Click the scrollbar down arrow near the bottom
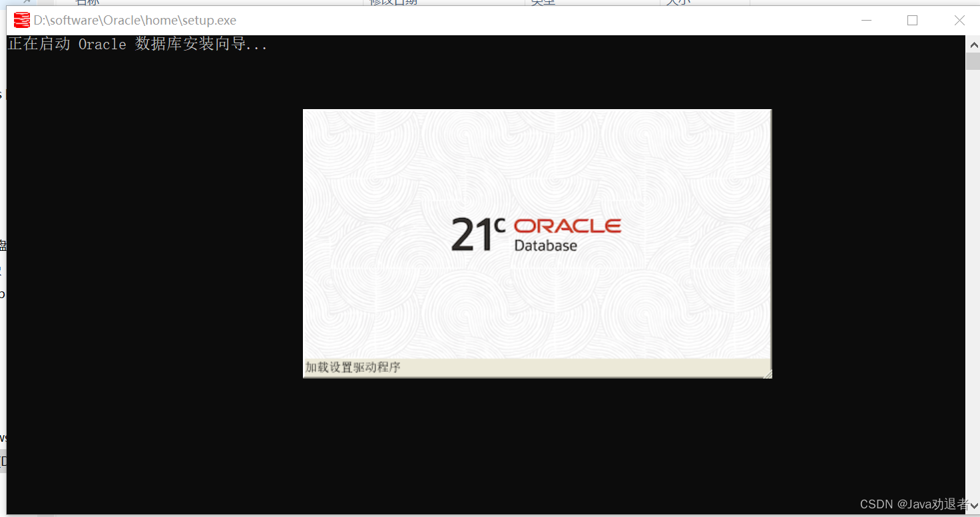The image size is (980, 517). click(x=973, y=506)
